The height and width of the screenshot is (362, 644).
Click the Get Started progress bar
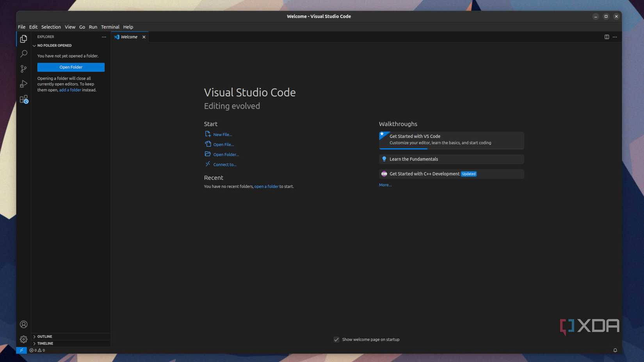pyautogui.click(x=403, y=149)
